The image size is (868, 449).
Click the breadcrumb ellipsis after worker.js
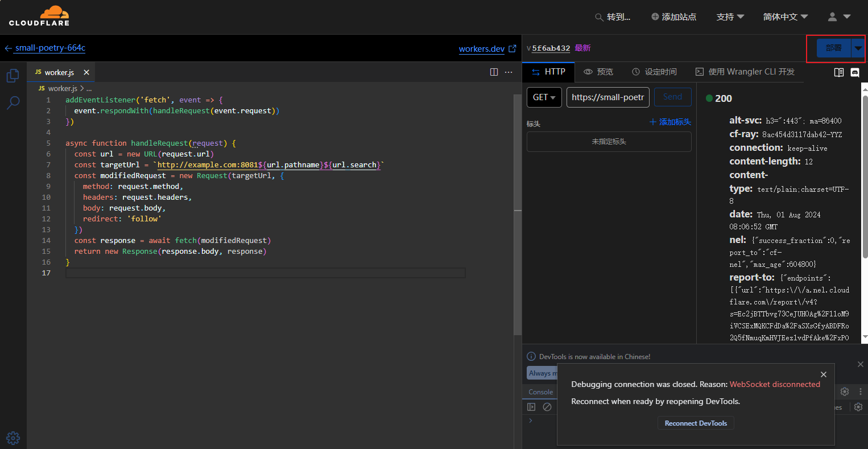coord(89,89)
